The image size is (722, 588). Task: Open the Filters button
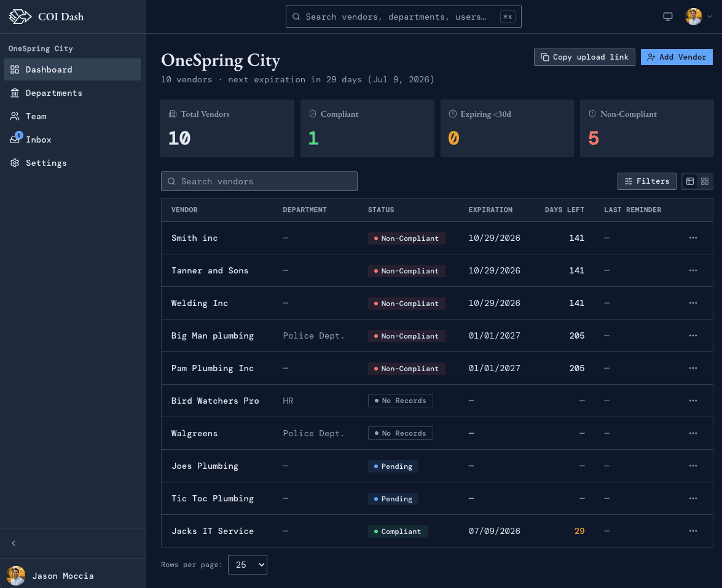[x=647, y=181]
